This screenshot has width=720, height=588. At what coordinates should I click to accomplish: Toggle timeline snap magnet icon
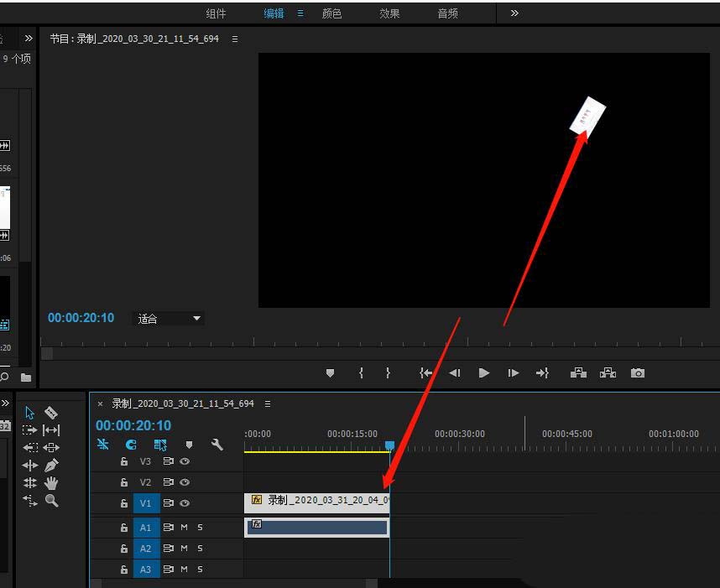pyautogui.click(x=131, y=445)
